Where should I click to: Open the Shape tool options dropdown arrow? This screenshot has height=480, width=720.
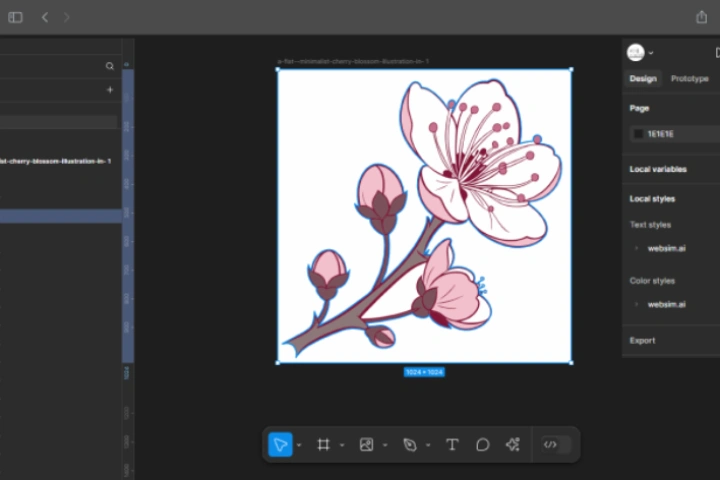(x=385, y=445)
